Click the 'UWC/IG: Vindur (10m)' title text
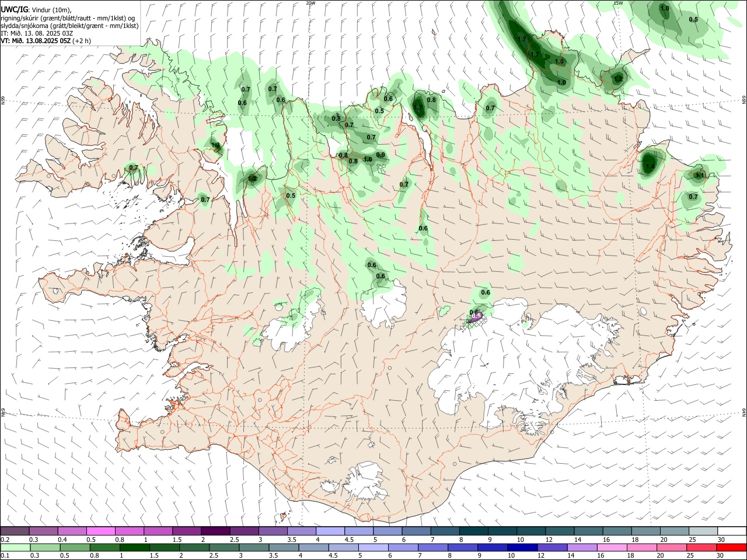 point(36,9)
